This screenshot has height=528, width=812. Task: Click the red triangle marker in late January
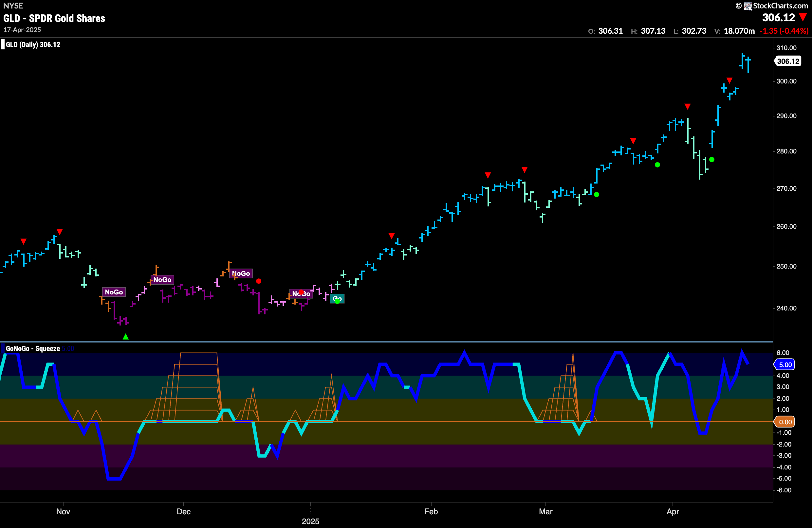point(392,236)
